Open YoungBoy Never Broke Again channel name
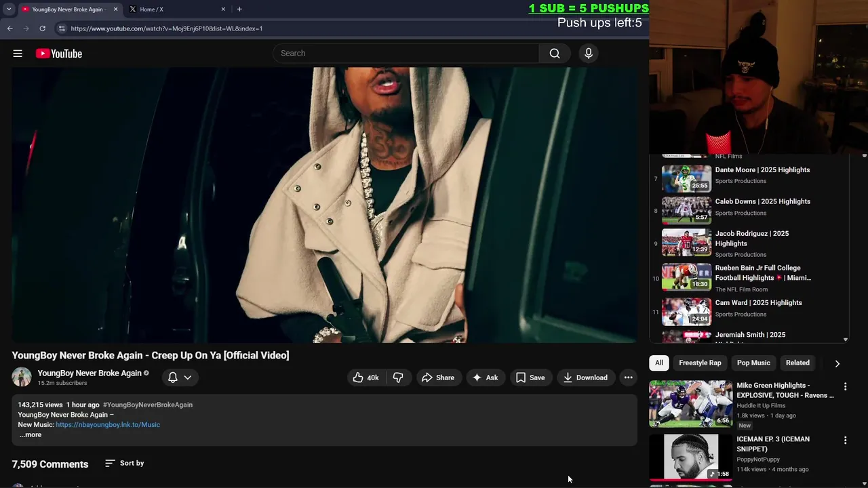Image resolution: width=868 pixels, height=488 pixels. pos(90,373)
